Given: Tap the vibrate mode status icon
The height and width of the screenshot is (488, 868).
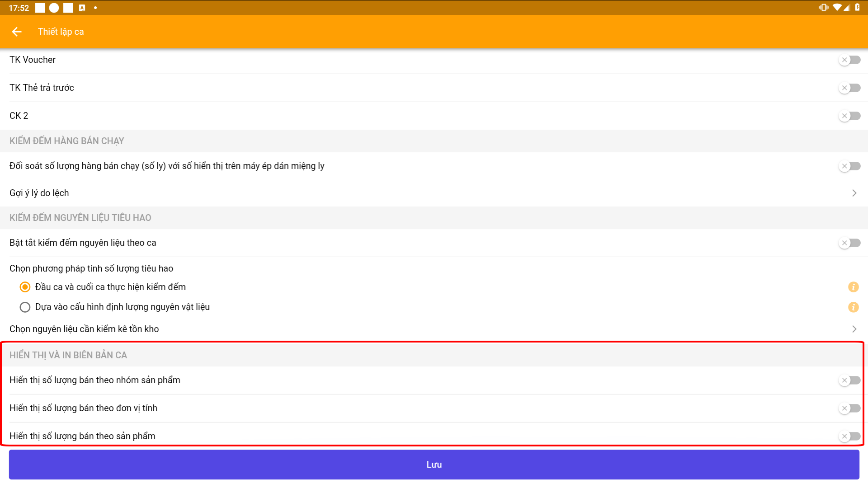Looking at the screenshot, I should pyautogui.click(x=823, y=7).
